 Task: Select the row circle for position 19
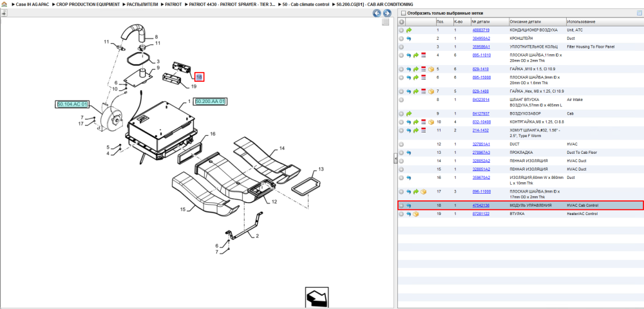click(x=402, y=214)
